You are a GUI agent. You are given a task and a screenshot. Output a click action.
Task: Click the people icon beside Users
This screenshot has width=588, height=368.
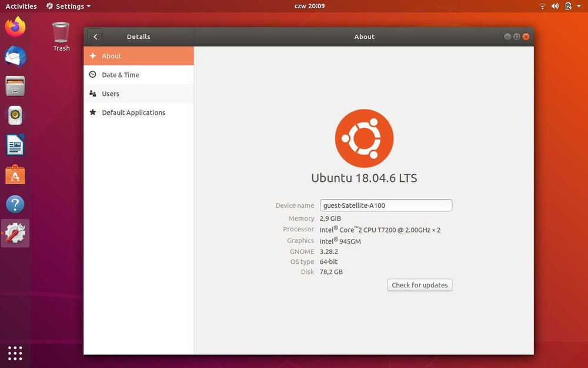tap(93, 93)
